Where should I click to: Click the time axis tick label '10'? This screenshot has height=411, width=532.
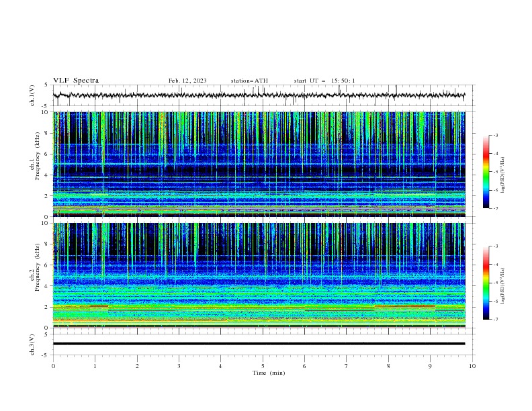[472, 366]
